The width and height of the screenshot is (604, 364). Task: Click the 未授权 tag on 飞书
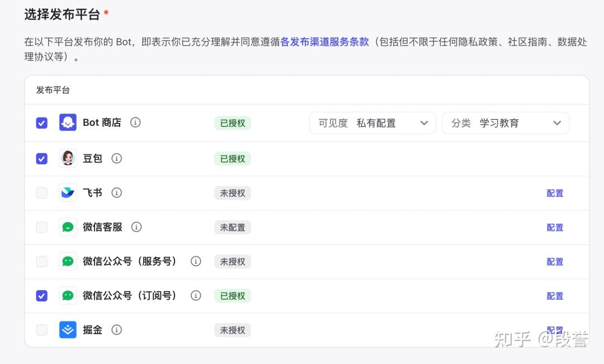tap(233, 193)
